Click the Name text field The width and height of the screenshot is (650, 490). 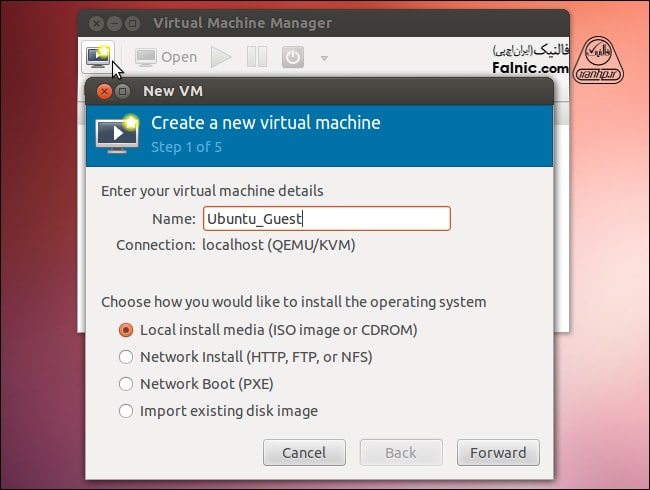[x=326, y=218]
